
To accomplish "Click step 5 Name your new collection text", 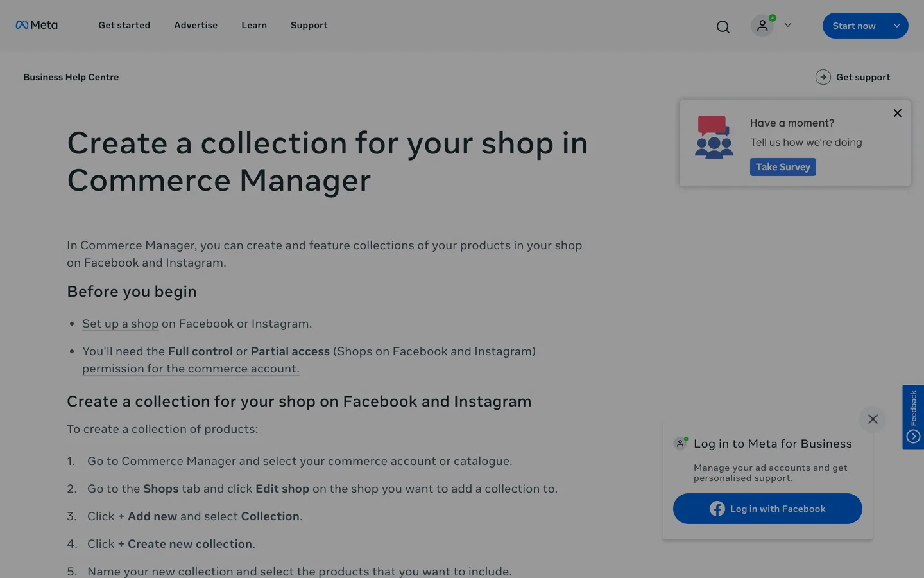I will click(x=300, y=572).
